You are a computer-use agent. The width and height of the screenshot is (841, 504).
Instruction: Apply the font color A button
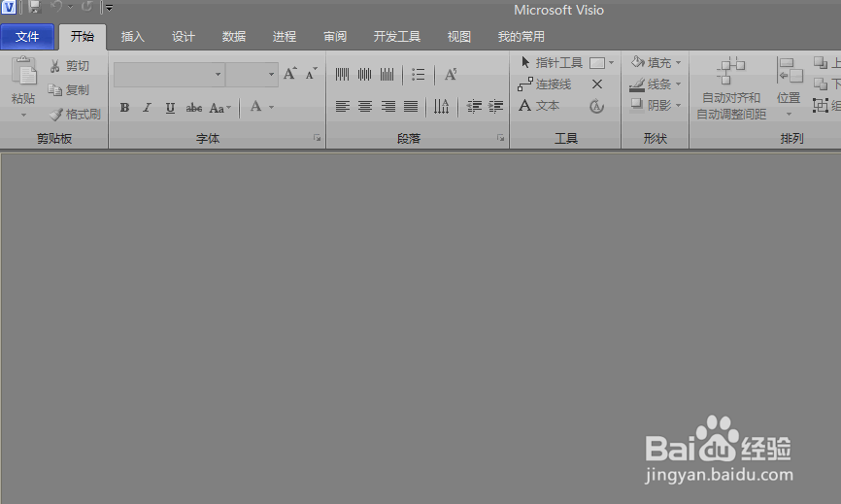tap(255, 107)
